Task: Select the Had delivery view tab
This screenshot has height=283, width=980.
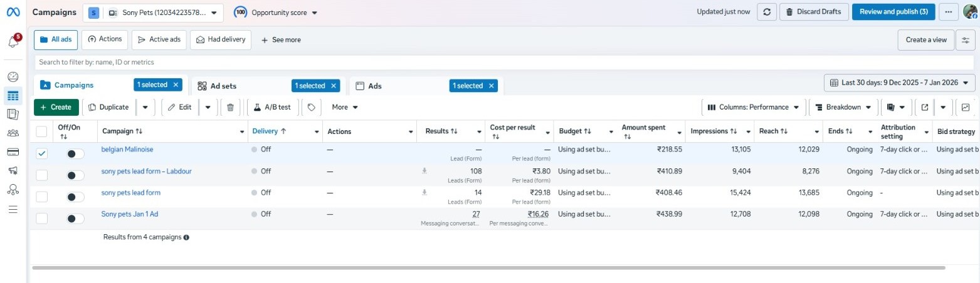Action: click(x=221, y=39)
